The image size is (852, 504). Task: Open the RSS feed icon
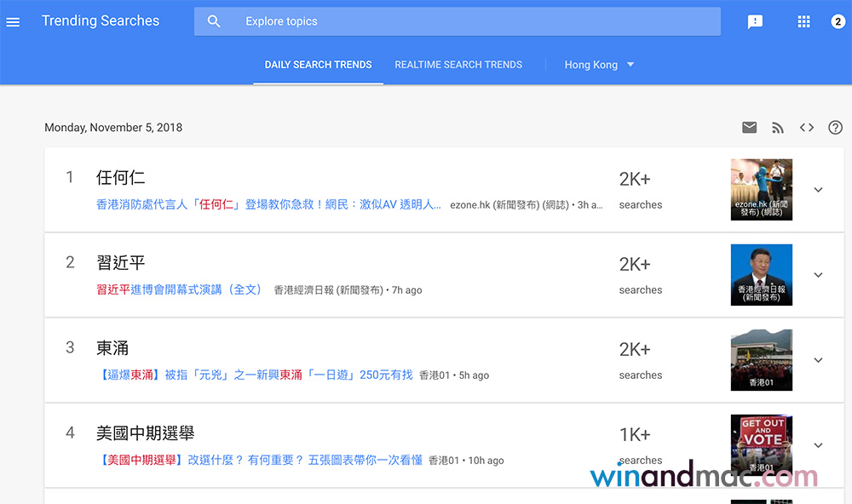click(x=777, y=128)
